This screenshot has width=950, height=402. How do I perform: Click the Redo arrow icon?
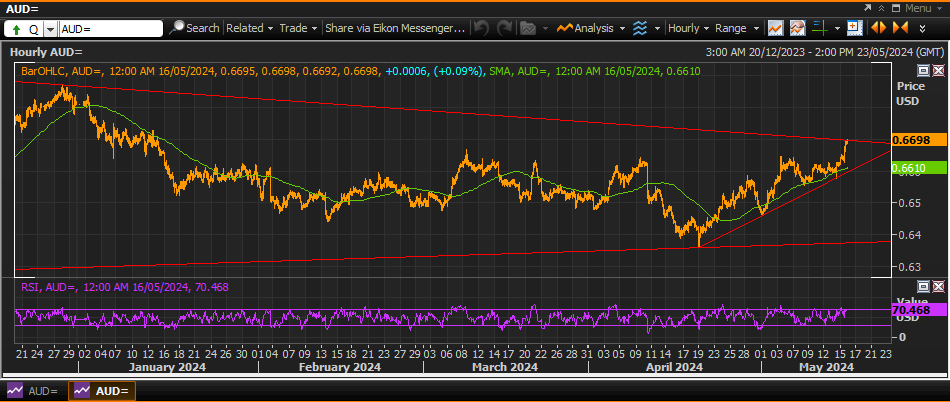(x=504, y=28)
